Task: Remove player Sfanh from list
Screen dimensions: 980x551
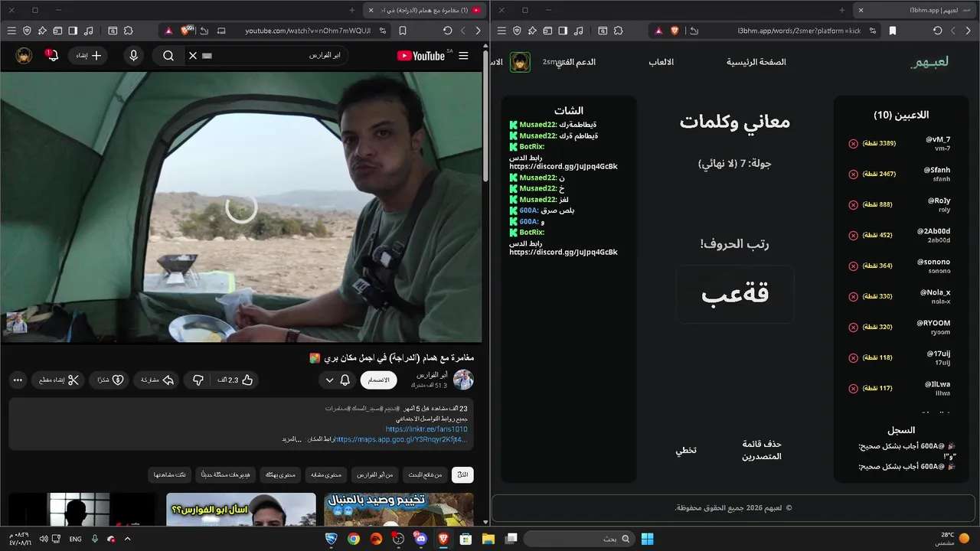Action: [853, 174]
